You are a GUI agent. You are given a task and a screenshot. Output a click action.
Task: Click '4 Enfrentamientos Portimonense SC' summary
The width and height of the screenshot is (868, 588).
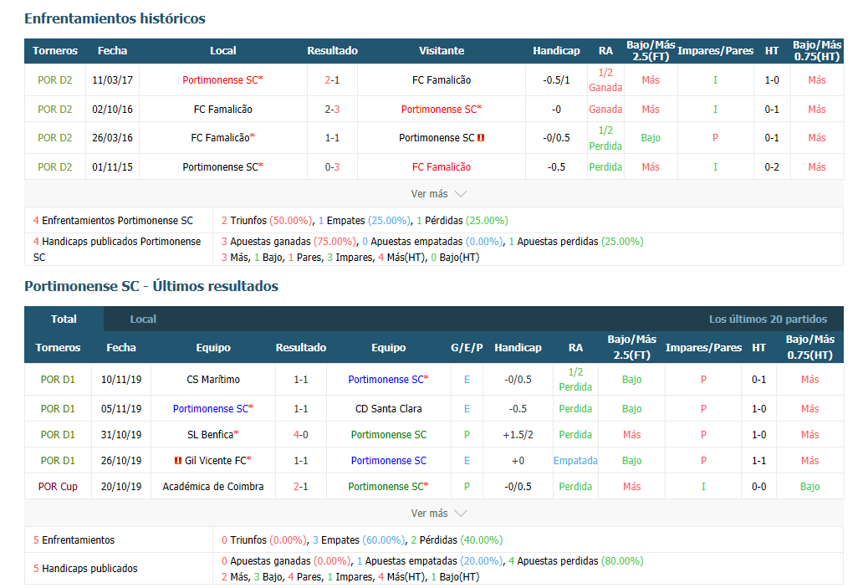pyautogui.click(x=113, y=220)
